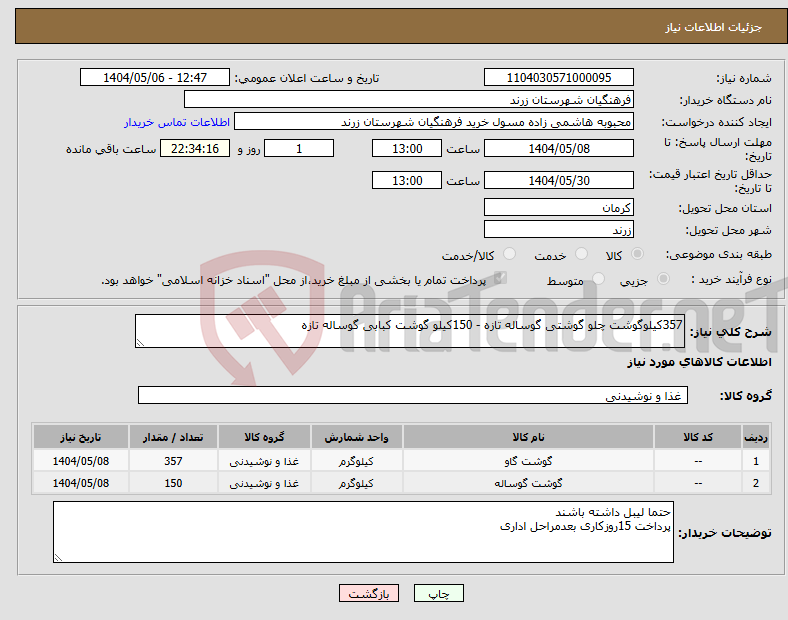Image resolution: width=788 pixels, height=620 pixels.
Task: Click the گروه کالا column header
Action: [264, 437]
